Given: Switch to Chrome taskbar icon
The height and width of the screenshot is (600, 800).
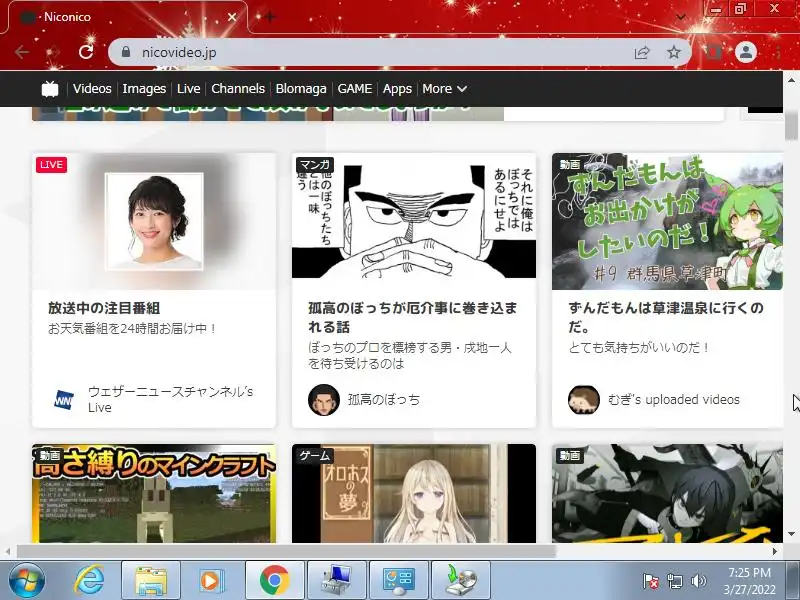Looking at the screenshot, I should point(274,581).
